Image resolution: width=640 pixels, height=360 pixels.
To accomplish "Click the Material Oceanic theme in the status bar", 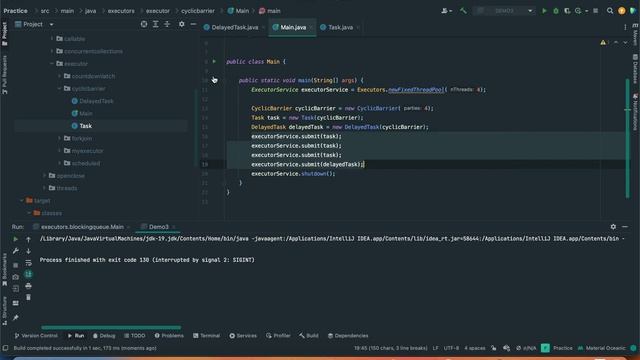I will pos(602,348).
